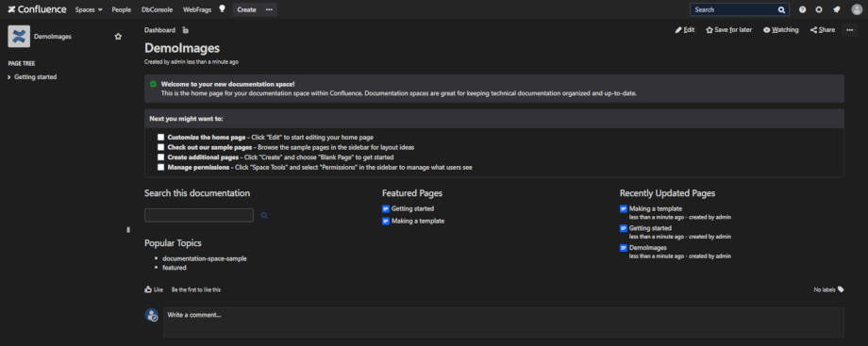The image size is (868, 346).
Task: Click the Search this documentation field
Action: (199, 215)
